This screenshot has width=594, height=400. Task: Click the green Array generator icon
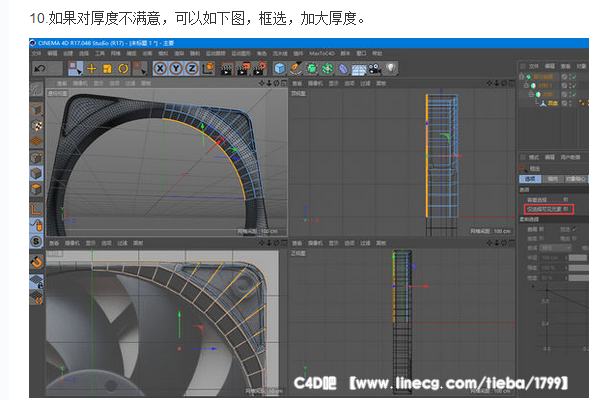(x=327, y=69)
